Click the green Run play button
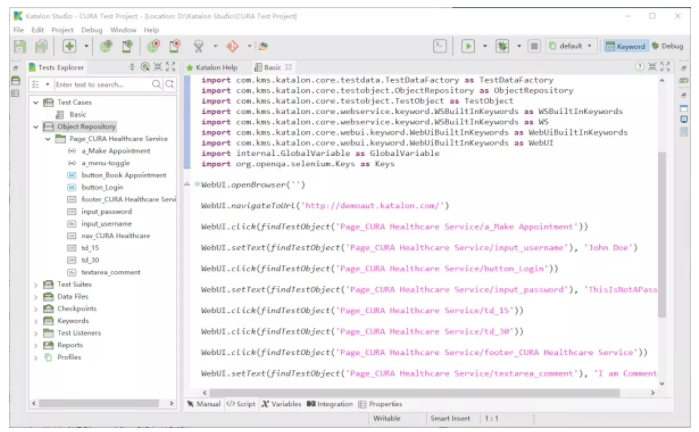Viewport: 699px width, 432px height. (468, 46)
